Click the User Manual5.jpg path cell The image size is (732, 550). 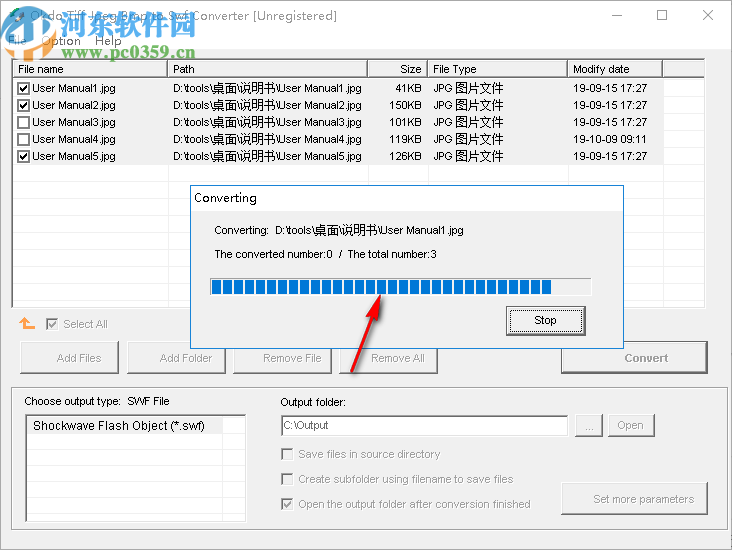(267, 156)
